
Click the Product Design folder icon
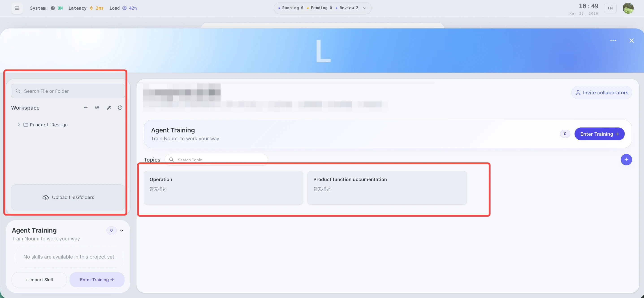coord(26,125)
